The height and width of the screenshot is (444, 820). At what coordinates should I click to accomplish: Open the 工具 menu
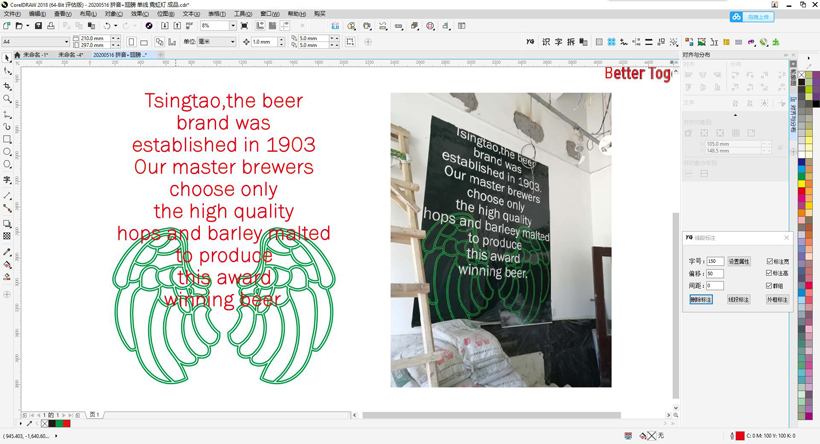(x=243, y=14)
